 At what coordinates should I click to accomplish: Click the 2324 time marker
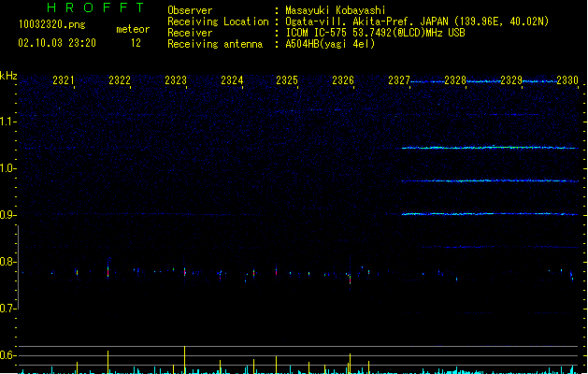[x=232, y=80]
